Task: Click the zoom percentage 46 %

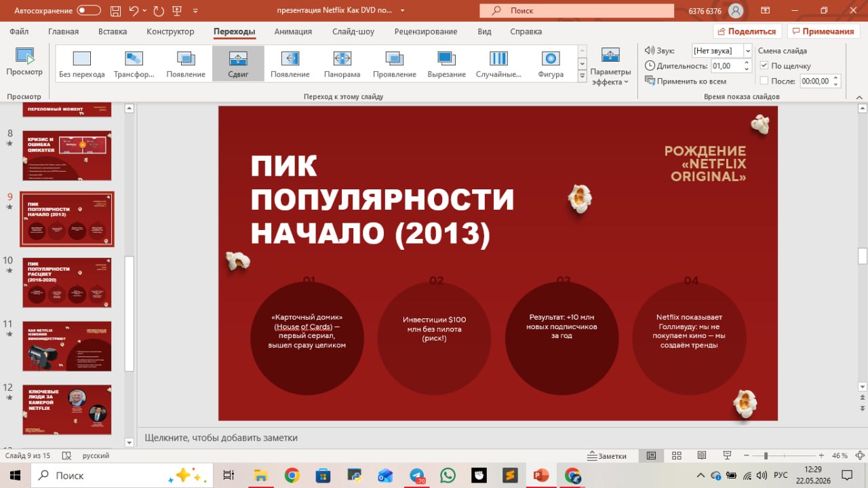Action: 840,456
